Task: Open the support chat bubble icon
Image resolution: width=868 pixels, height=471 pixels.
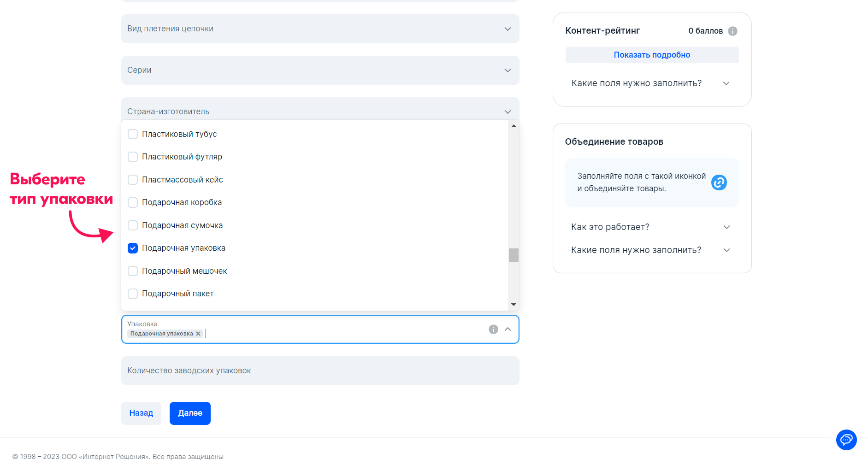Action: coord(846,440)
